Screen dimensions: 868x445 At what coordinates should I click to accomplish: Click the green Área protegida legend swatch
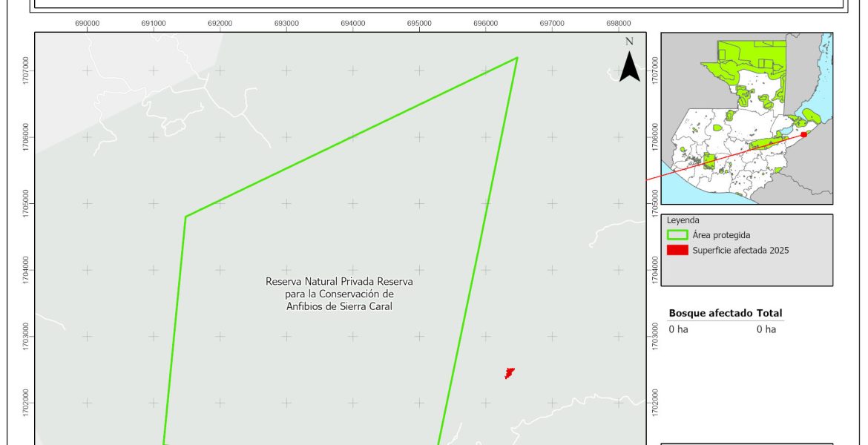click(678, 234)
